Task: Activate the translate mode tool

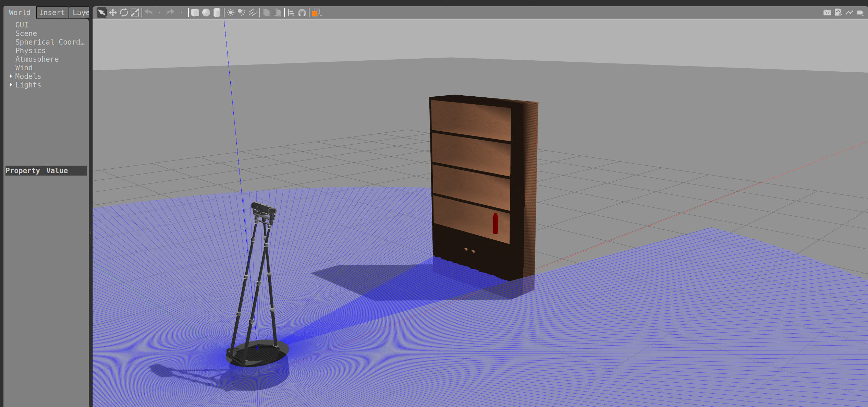Action: [113, 13]
